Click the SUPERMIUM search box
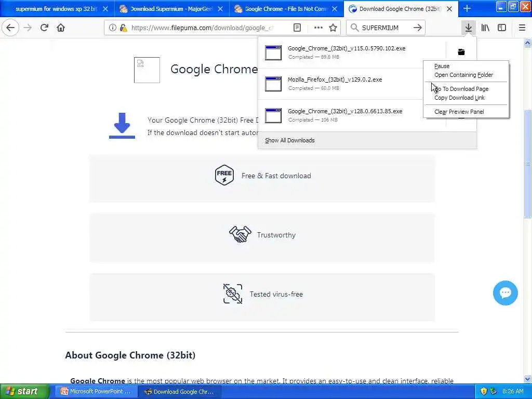Image resolution: width=532 pixels, height=399 pixels. tap(385, 28)
